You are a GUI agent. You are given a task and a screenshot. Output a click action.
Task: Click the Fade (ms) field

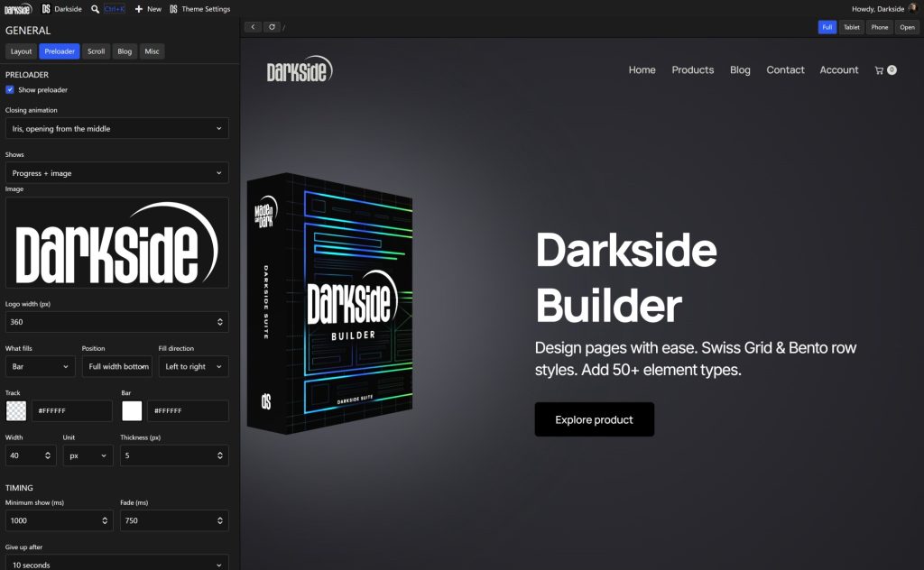click(174, 520)
